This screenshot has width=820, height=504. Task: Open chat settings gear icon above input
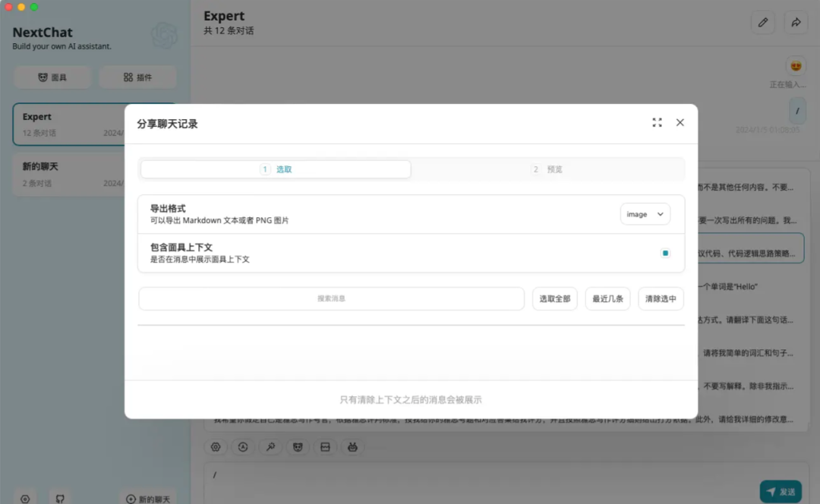tap(216, 447)
